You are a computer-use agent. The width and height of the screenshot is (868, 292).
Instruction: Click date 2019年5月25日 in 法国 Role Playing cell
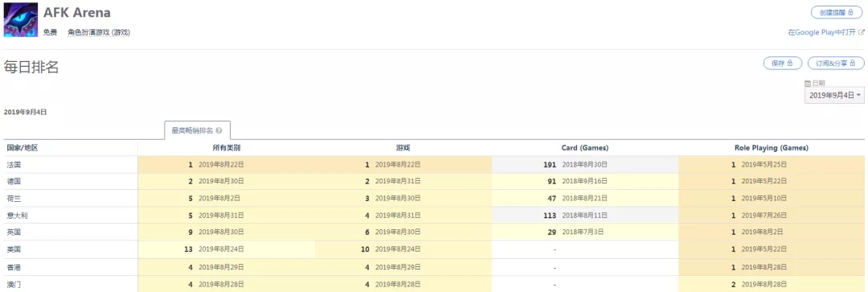pyautogui.click(x=764, y=165)
